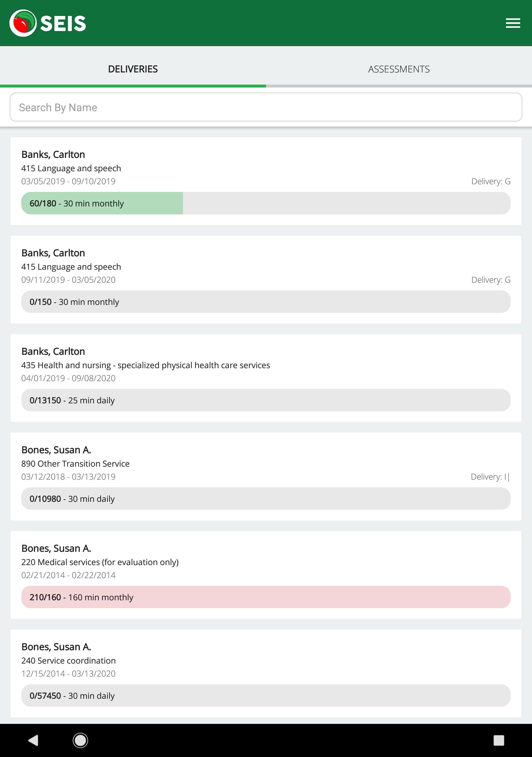The height and width of the screenshot is (757, 532).
Task: Click the SEIS apple logo
Action: coord(23,23)
